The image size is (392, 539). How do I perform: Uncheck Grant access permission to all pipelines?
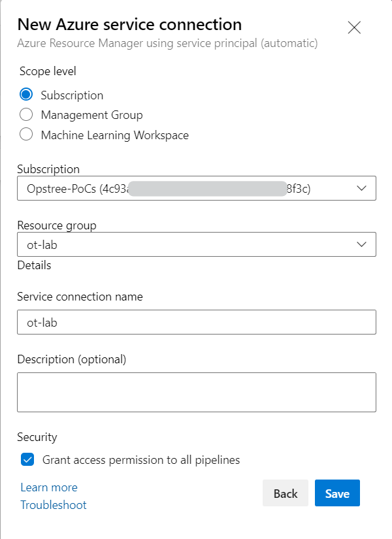coord(27,459)
